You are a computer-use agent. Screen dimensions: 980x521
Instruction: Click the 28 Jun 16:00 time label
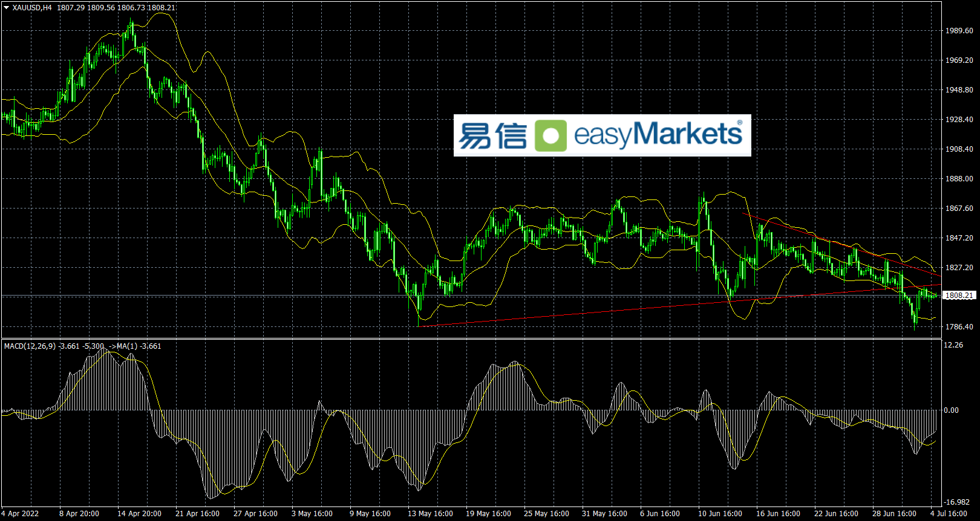pos(894,514)
